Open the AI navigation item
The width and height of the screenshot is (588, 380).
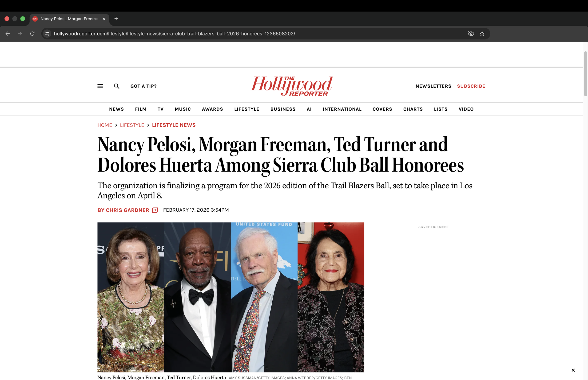coord(309,109)
